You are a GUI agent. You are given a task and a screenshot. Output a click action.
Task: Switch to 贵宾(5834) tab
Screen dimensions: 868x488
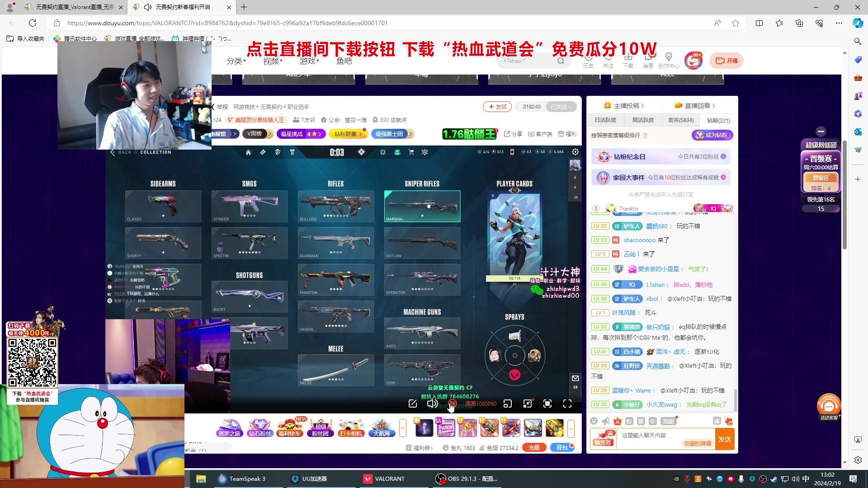[x=681, y=120]
